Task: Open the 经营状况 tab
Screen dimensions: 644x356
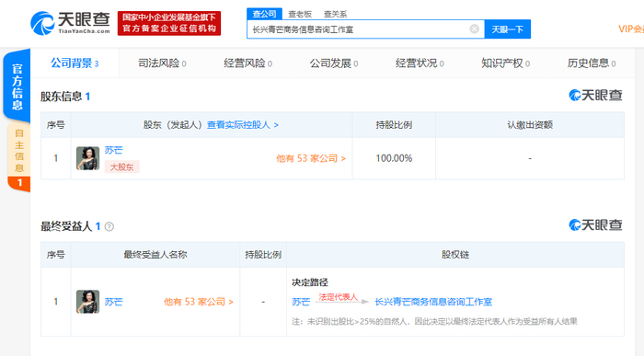Action: [420, 63]
